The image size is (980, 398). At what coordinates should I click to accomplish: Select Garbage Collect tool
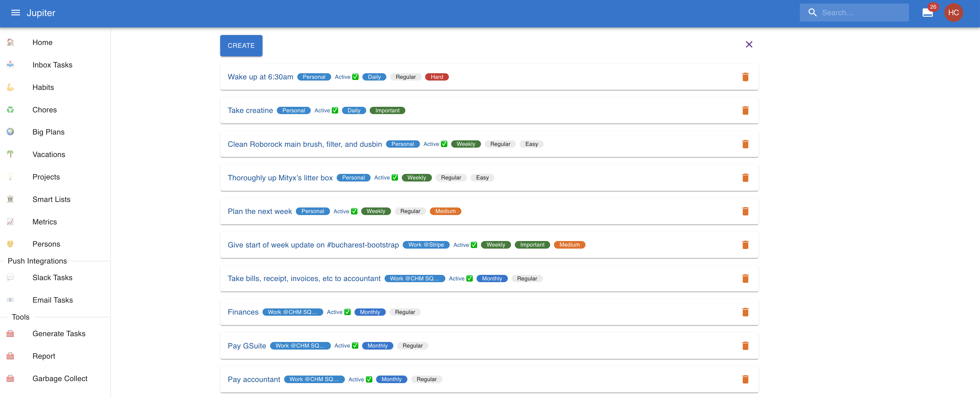[60, 379]
